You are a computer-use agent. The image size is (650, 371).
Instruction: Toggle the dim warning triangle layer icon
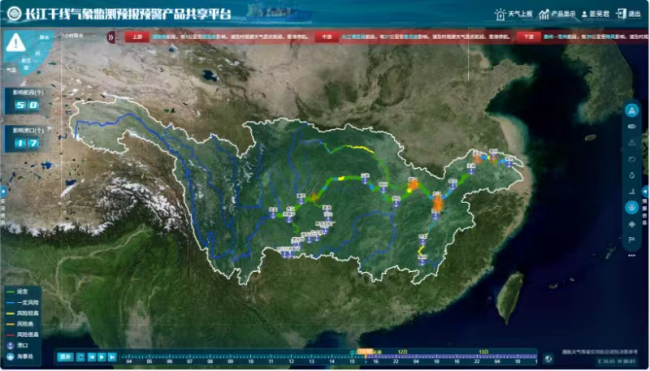click(x=632, y=143)
